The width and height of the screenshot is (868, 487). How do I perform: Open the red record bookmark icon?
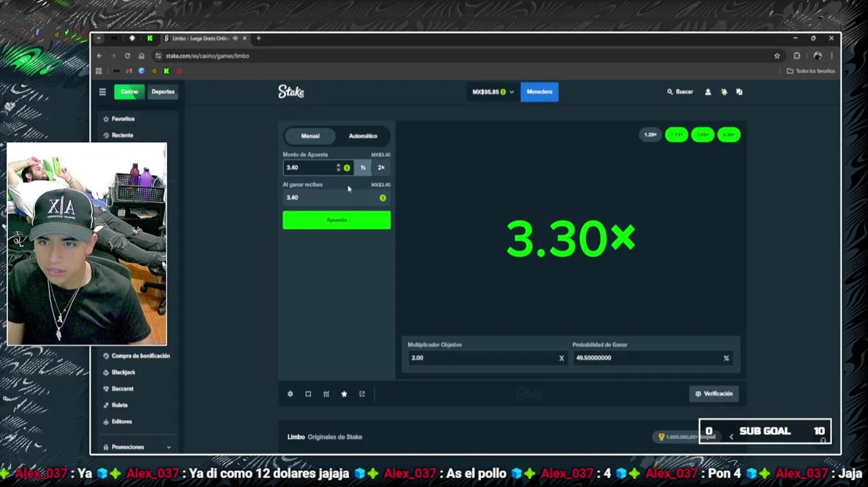click(179, 71)
